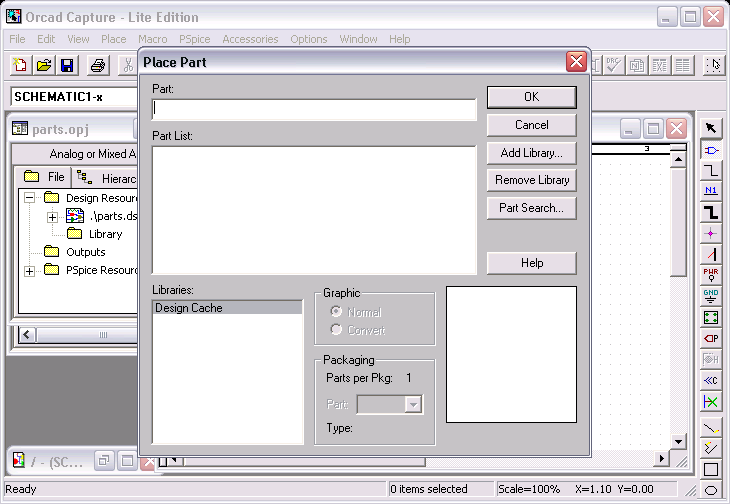
Task: Select the Place Hierarchical Port tool
Action: (710, 338)
